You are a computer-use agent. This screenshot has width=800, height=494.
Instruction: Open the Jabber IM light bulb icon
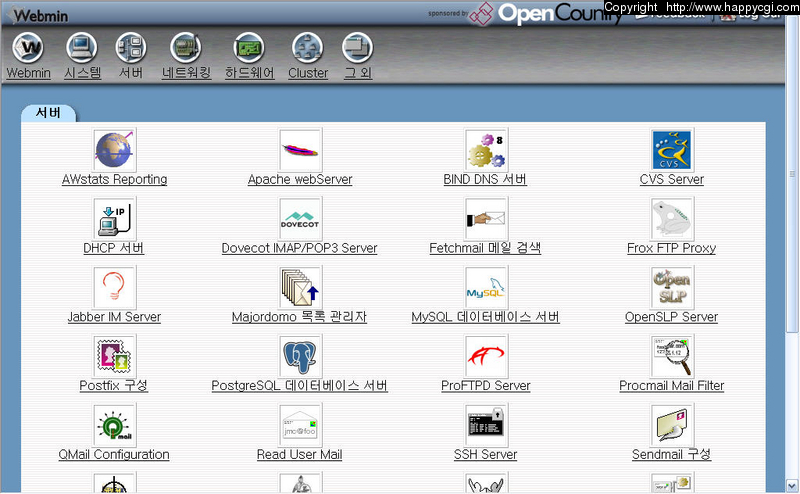click(114, 287)
